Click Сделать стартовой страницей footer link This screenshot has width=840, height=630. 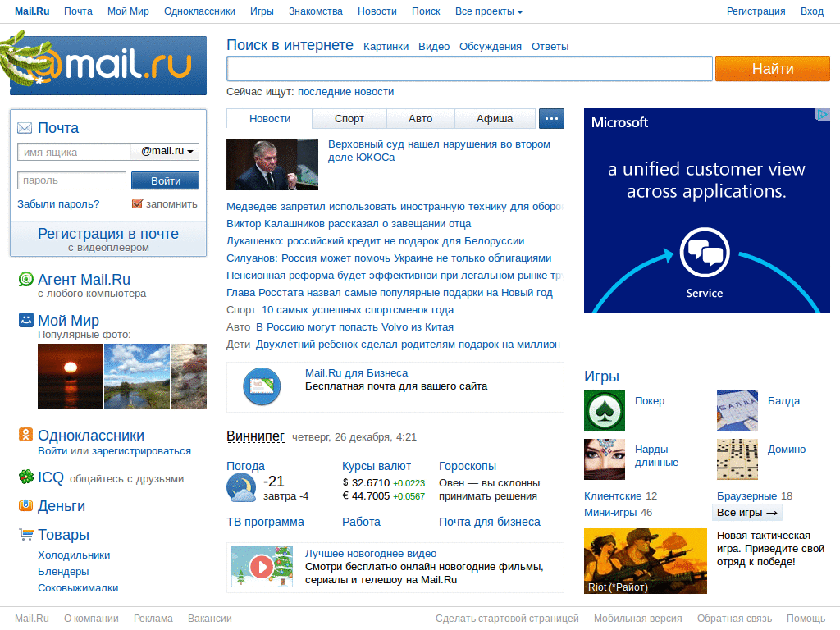pyautogui.click(x=507, y=619)
